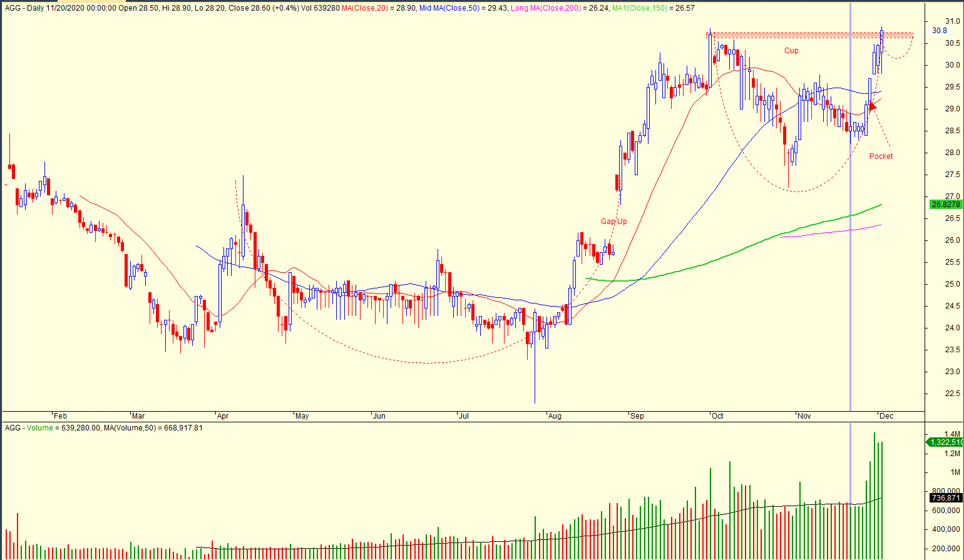Select the "Cup" annotation label
Screen dimensions: 964x560
tap(791, 51)
